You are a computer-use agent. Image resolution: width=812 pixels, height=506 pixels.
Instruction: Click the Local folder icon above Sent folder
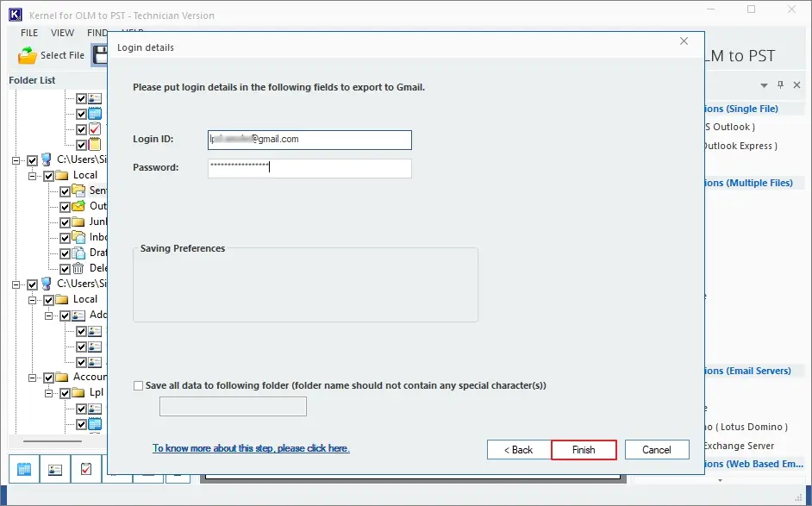pos(62,175)
